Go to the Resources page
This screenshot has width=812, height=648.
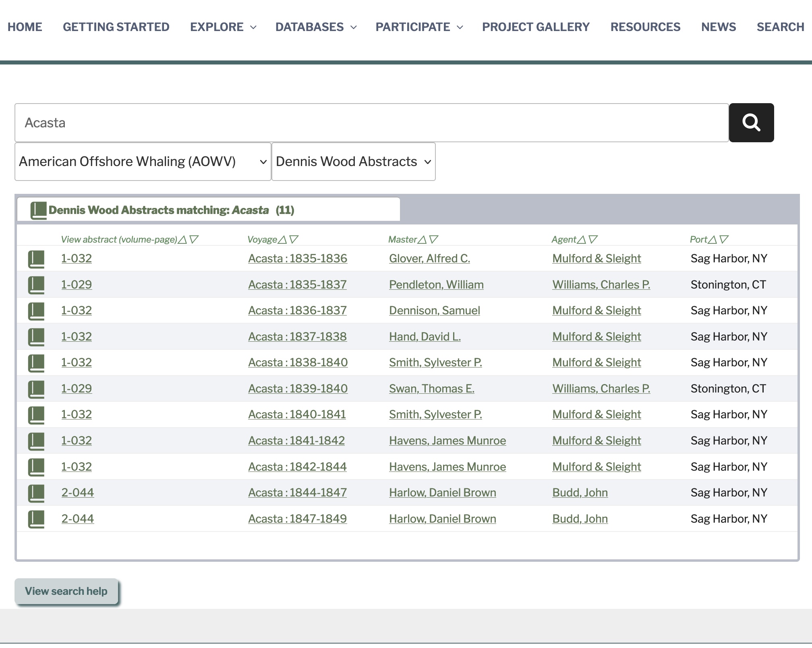tap(645, 27)
